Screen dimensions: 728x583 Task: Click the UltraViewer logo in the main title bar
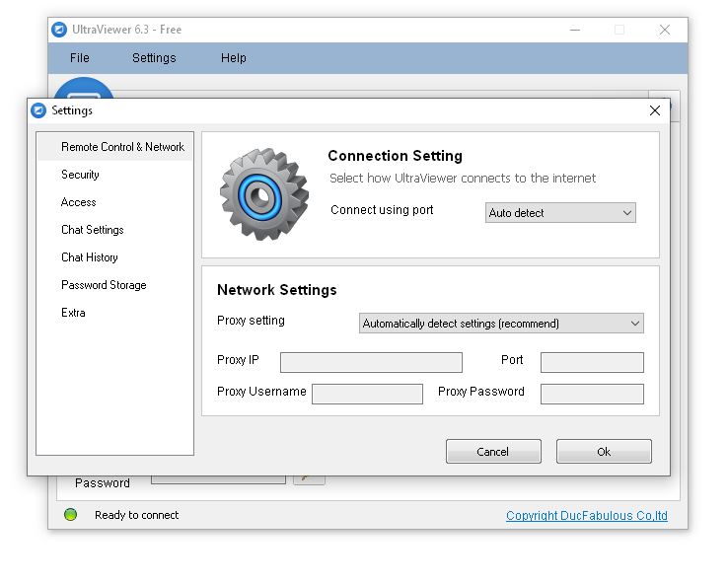[x=59, y=30]
